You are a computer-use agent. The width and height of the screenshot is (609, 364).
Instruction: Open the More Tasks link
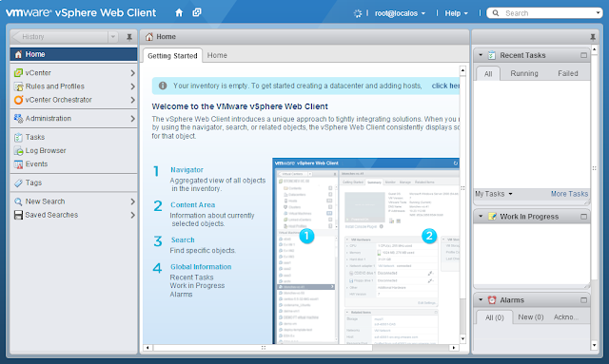coord(569,194)
